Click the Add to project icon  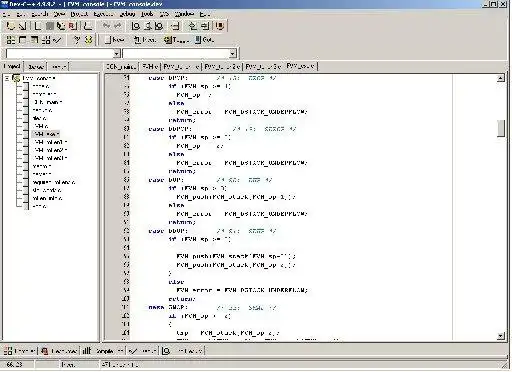point(193,26)
